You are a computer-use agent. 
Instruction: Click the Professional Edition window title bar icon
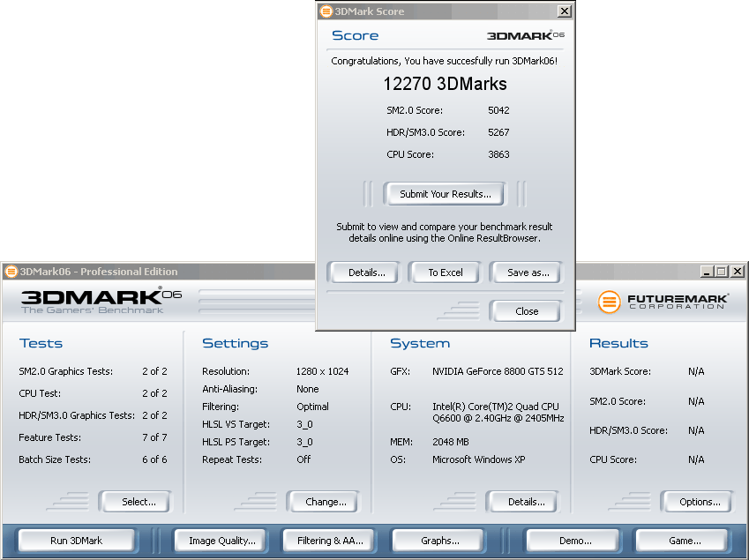[11, 272]
